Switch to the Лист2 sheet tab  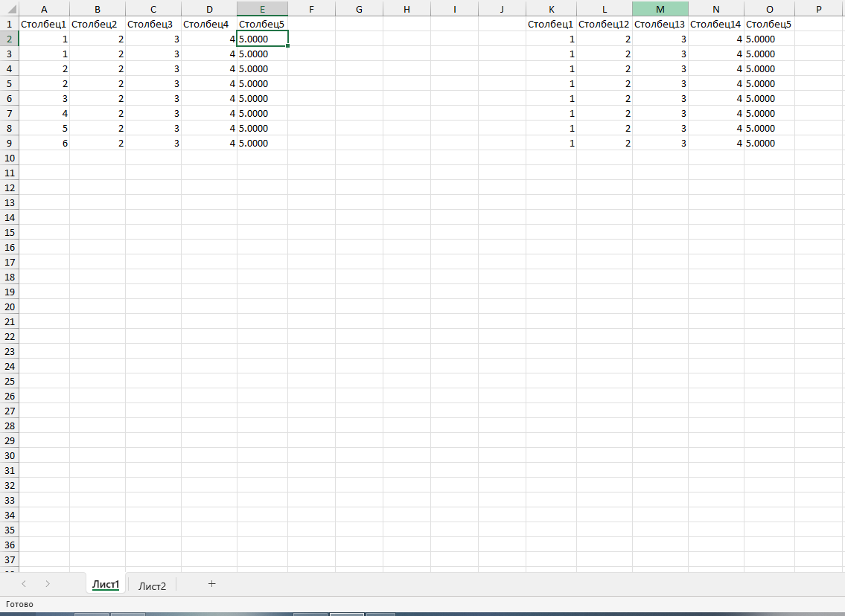click(151, 584)
